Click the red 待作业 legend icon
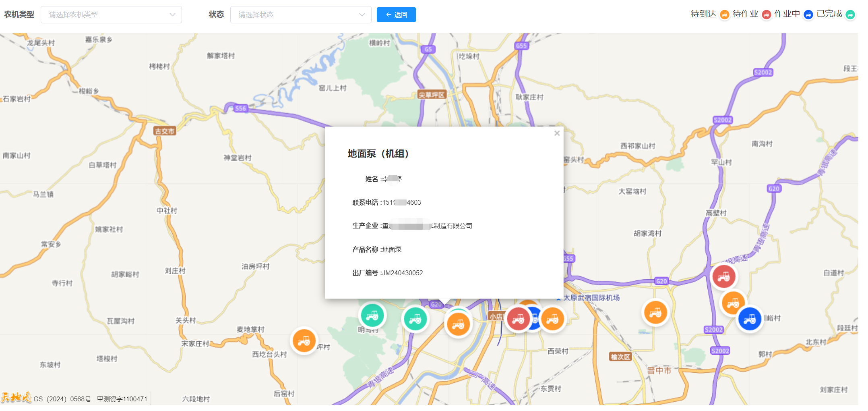 (x=766, y=15)
